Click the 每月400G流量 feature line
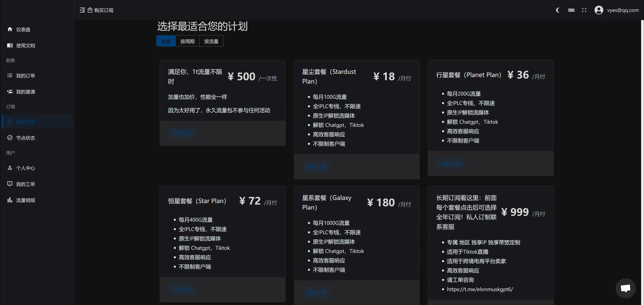Image resolution: width=644 pixels, height=305 pixels. (196, 220)
